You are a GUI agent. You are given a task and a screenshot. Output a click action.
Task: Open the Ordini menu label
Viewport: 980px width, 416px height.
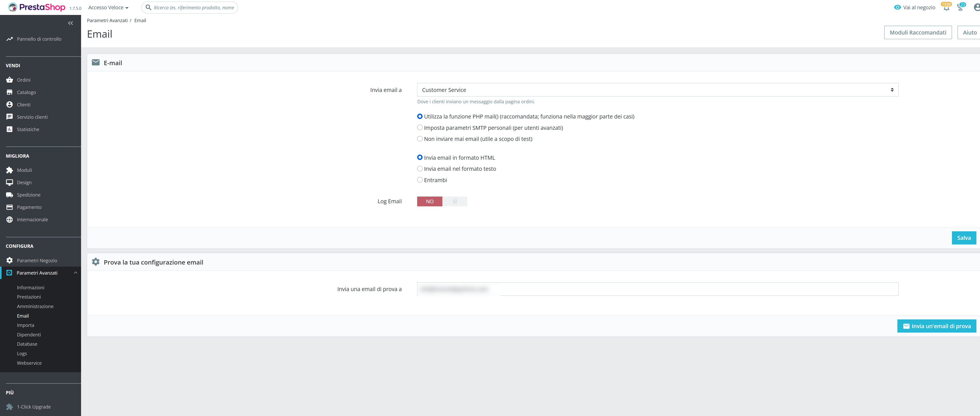(x=24, y=80)
